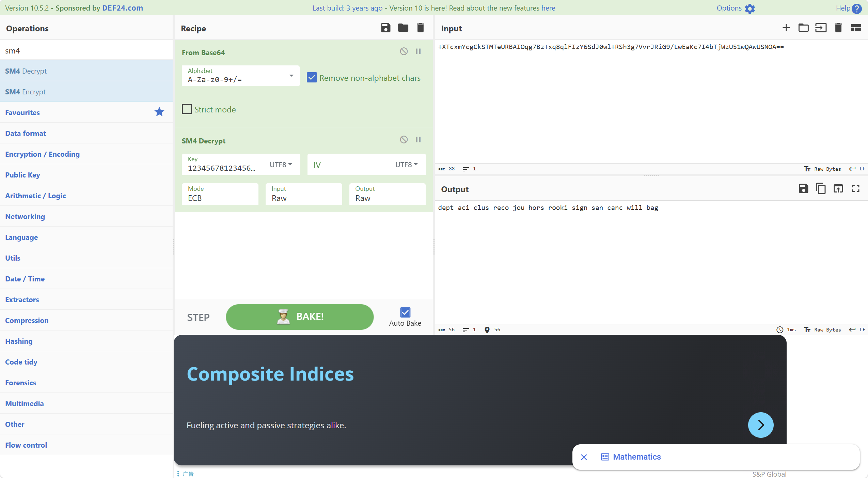
Task: Save output to file icon
Action: click(803, 188)
